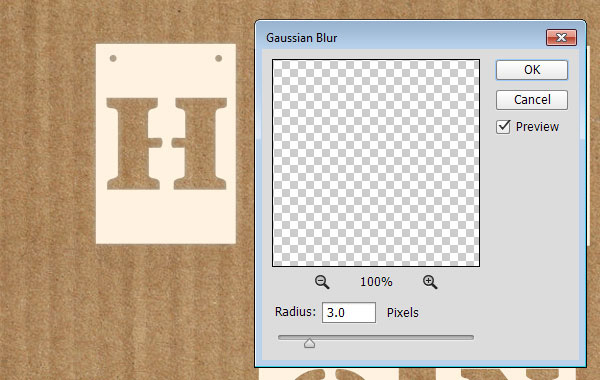Zoom out the blur preview
Viewport: 600px width, 380px height.
tap(322, 282)
